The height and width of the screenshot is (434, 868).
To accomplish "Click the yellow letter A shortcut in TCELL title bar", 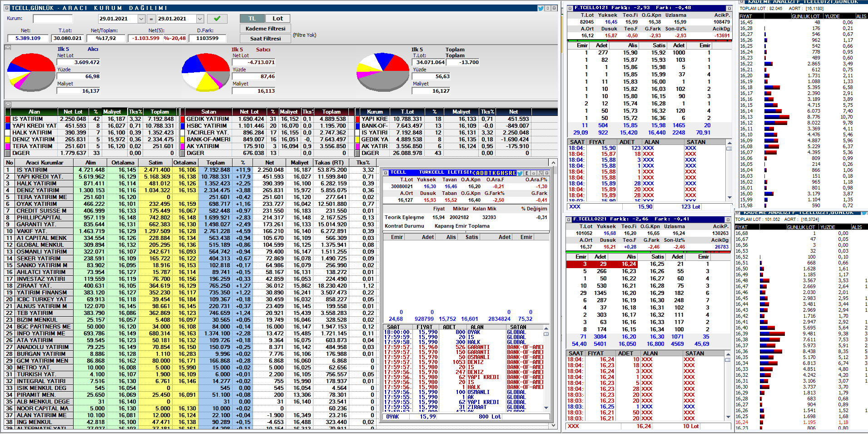I will pos(478,173).
